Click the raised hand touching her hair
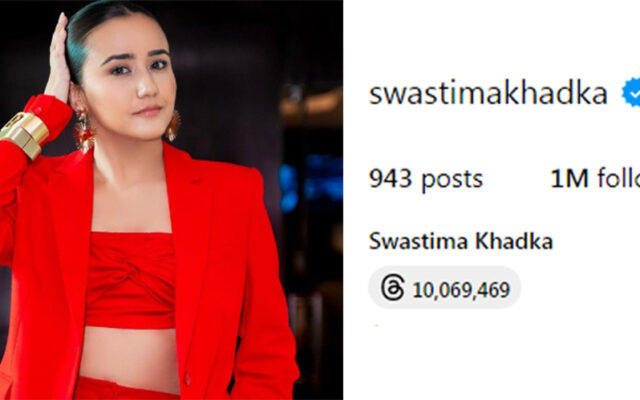Viewport: 640px width, 400px height. [58, 57]
